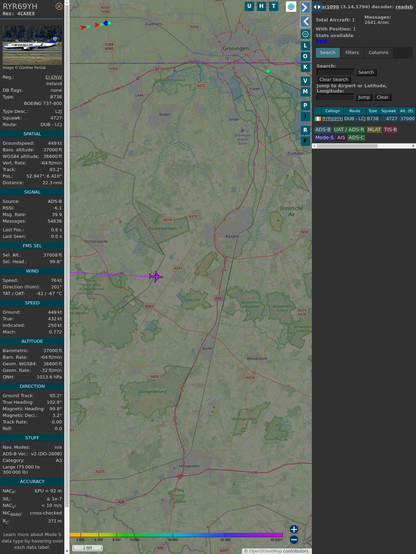Viewport: 416px width, 554px height.
Task: Open the EI-ENW registration link
Action: coord(53,77)
